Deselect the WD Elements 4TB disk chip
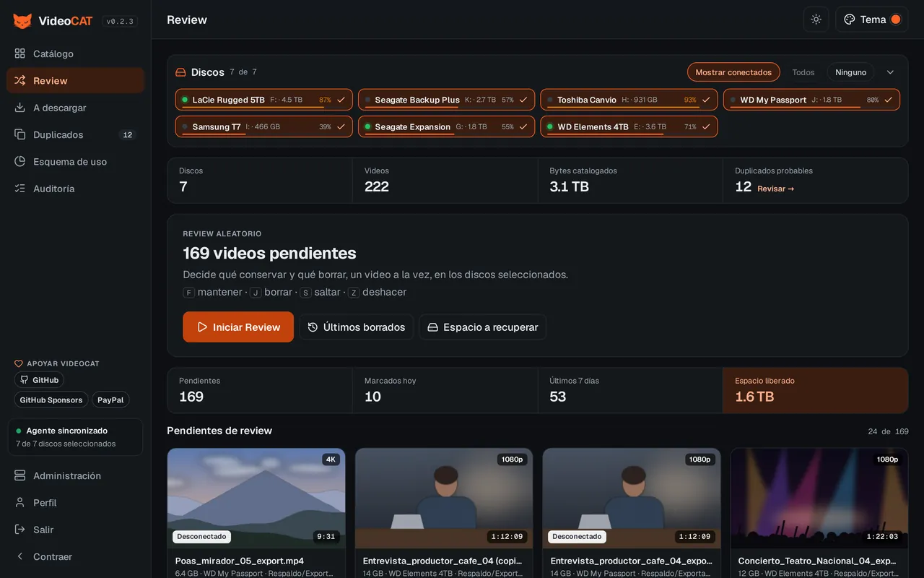Image resolution: width=924 pixels, height=578 pixels. point(629,126)
